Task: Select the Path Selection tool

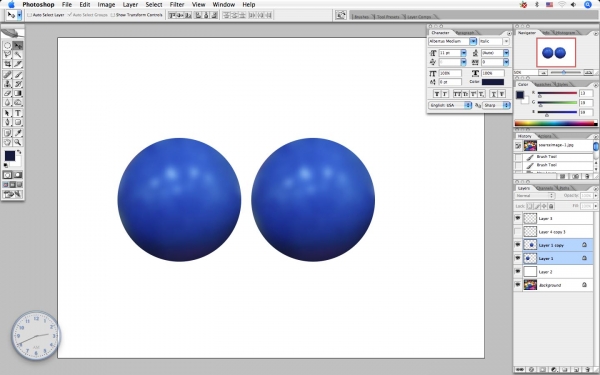Action: coord(7,113)
